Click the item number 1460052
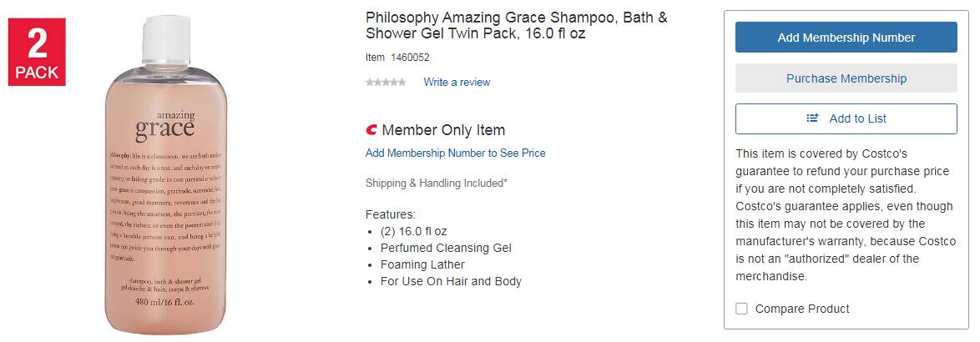 pyautogui.click(x=410, y=58)
